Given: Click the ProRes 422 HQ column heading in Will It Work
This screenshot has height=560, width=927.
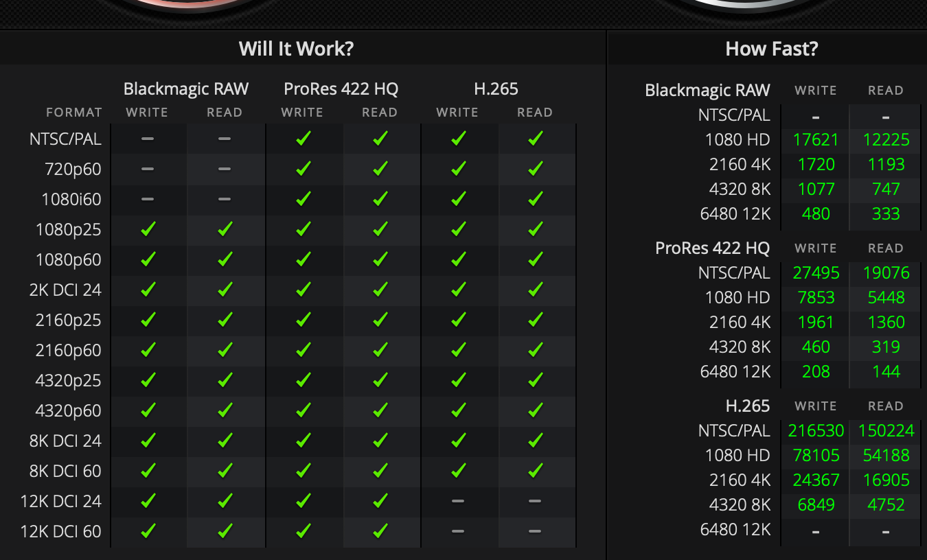Looking at the screenshot, I should [x=341, y=89].
